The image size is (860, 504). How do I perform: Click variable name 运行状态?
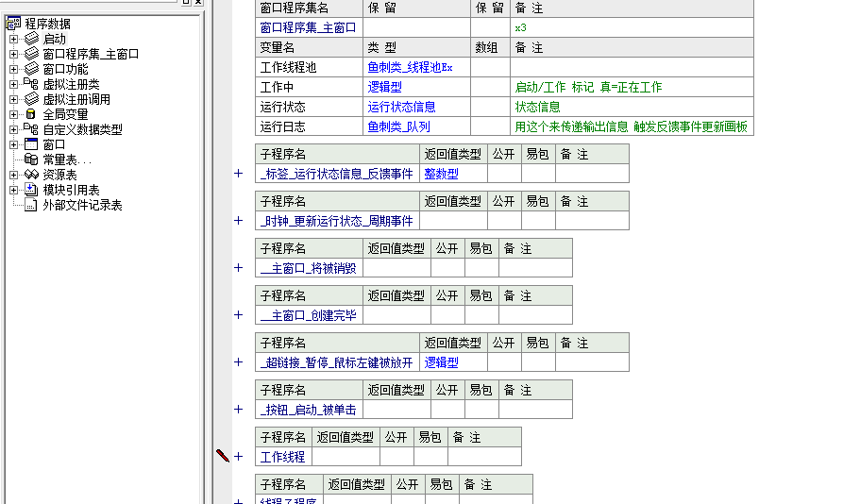tap(282, 107)
